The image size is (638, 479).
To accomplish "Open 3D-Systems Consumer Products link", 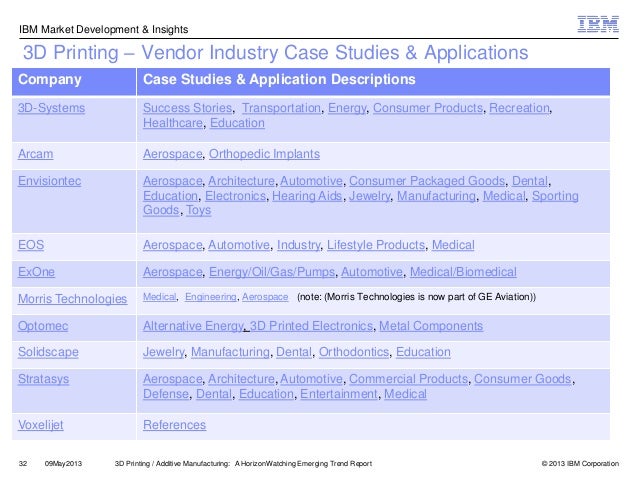I will [x=428, y=108].
